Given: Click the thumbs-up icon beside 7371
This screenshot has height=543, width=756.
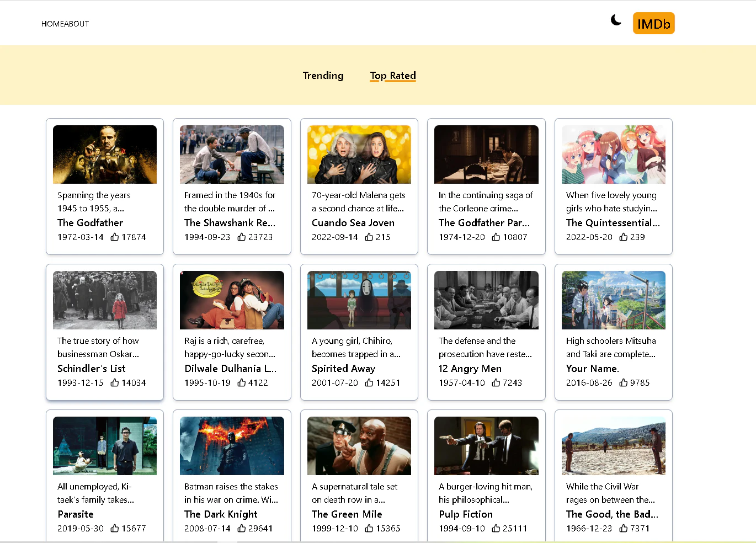Looking at the screenshot, I should (624, 528).
